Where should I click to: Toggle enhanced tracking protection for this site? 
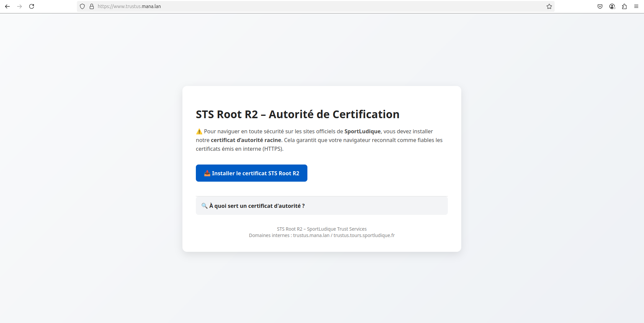click(x=82, y=6)
